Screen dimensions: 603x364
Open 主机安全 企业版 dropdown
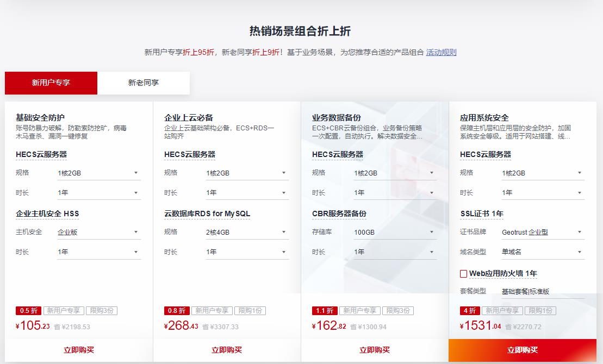point(99,232)
